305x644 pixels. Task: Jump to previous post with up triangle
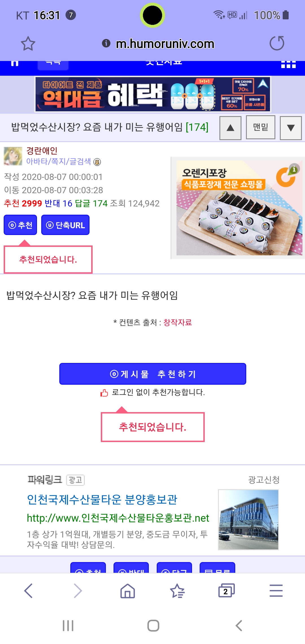pos(230,128)
